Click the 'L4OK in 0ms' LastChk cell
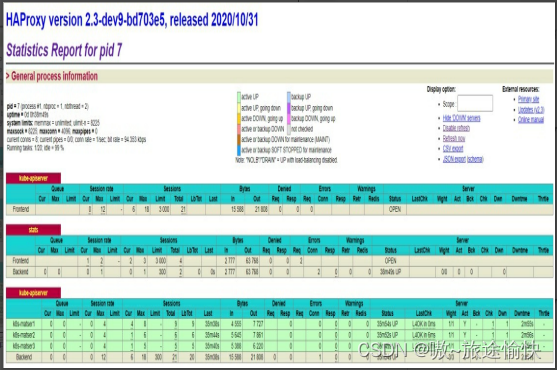The height and width of the screenshot is (370, 557). point(423,324)
